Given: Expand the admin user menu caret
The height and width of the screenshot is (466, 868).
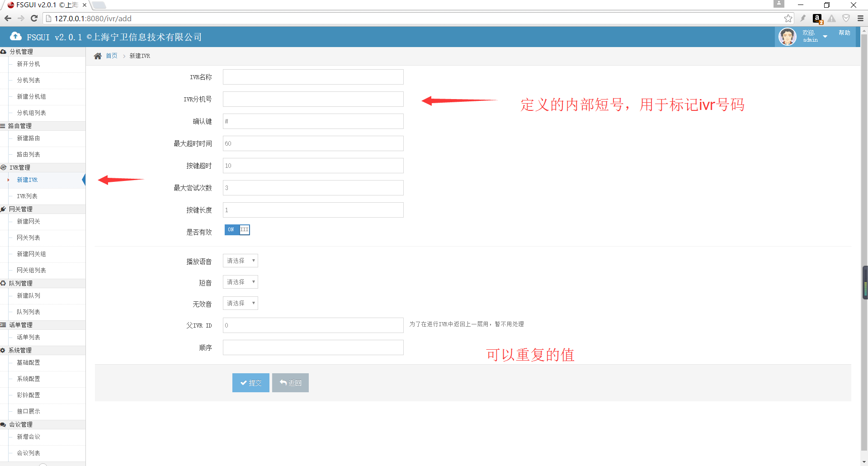Looking at the screenshot, I should pos(825,37).
